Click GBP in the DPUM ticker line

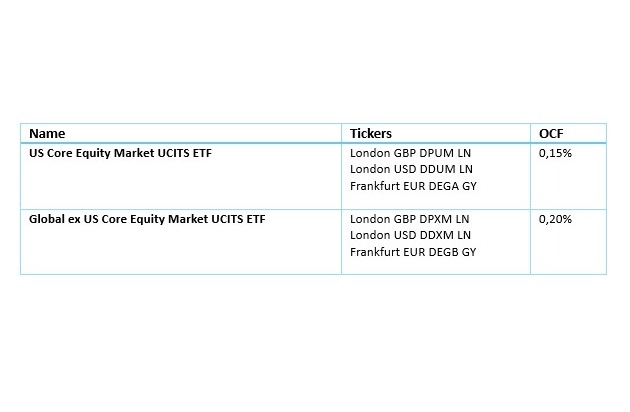pos(402,154)
